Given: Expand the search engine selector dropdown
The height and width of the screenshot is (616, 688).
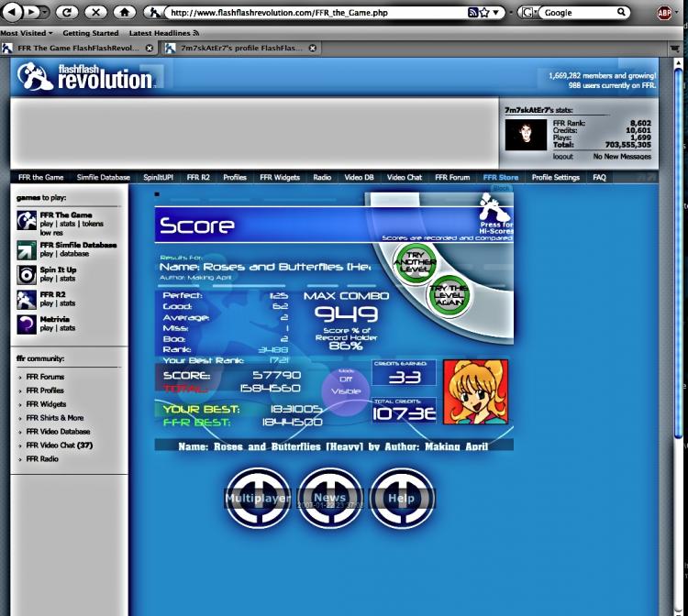Looking at the screenshot, I should click(x=529, y=13).
